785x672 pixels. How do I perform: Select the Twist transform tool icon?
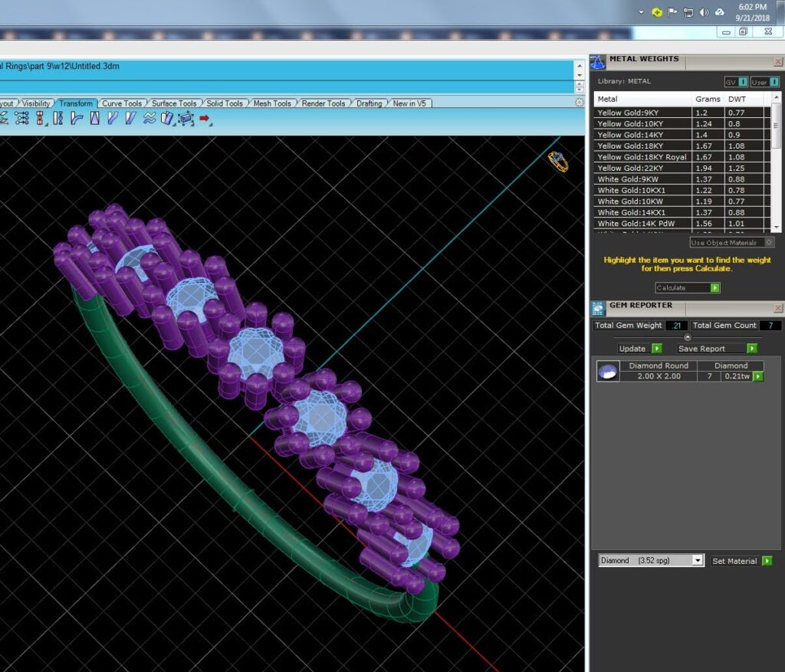pos(57,118)
